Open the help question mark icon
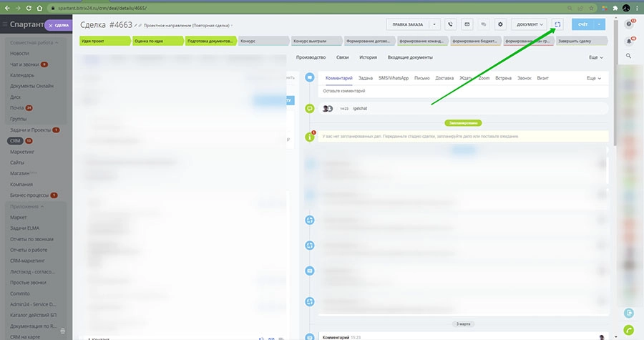The image size is (644, 340). click(629, 24)
